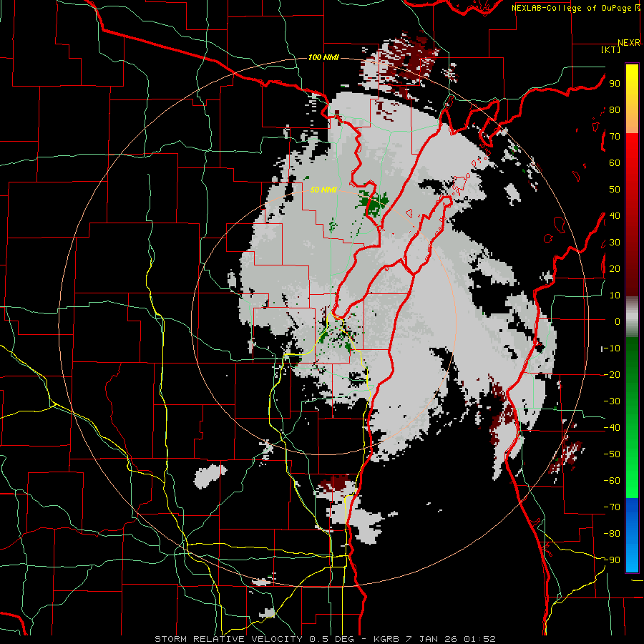Select the 70 value on velocity scale
This screenshot has height=644, width=644.
click(615, 137)
